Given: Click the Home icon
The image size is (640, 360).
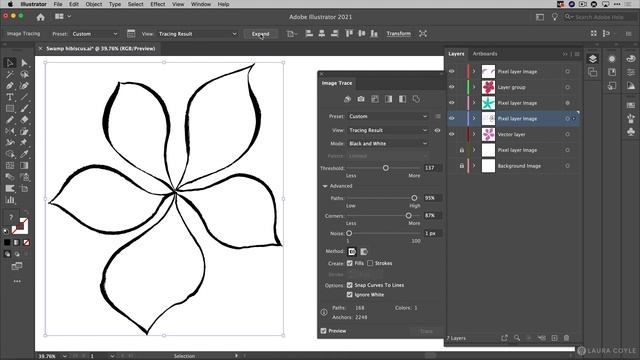Looking at the screenshot, I should point(40,17).
